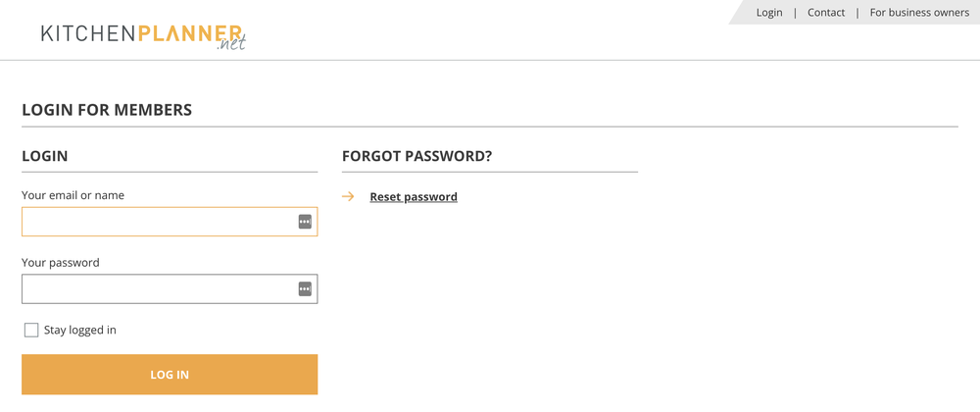Click the "Your password" label
Image resolution: width=980 pixels, height=412 pixels.
click(x=61, y=263)
